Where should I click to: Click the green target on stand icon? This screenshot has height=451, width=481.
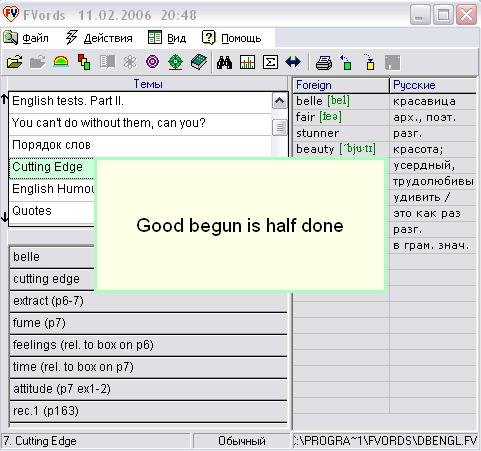pyautogui.click(x=176, y=62)
